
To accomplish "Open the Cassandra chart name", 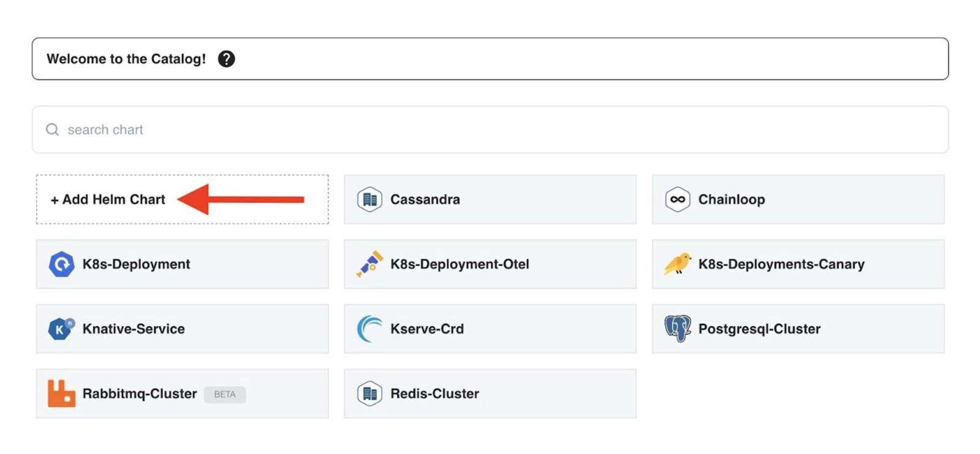I will coord(425,199).
